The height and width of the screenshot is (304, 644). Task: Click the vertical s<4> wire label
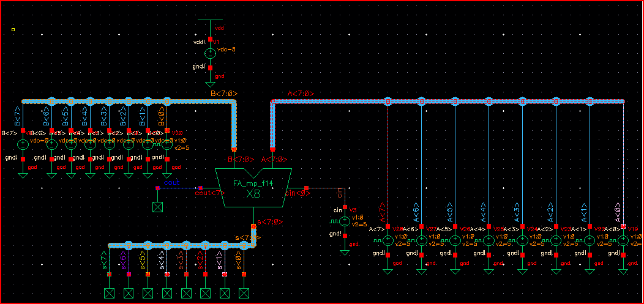[x=162, y=260]
